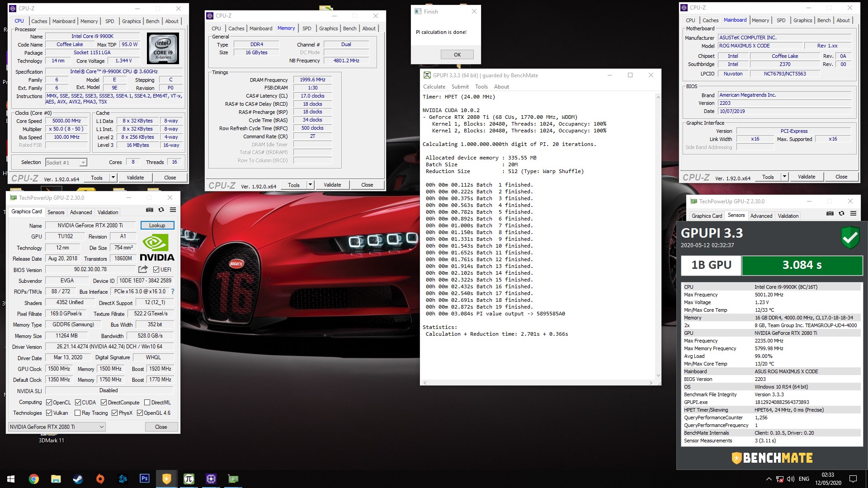Open the Submit menu in GPUPI
Screen dimensions: 868x488
(460, 87)
